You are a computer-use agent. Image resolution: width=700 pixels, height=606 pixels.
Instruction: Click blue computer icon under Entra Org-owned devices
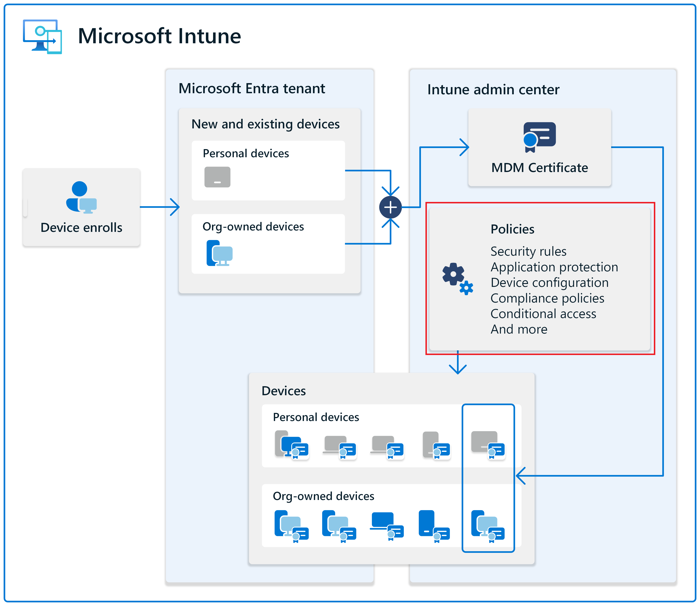click(x=219, y=253)
